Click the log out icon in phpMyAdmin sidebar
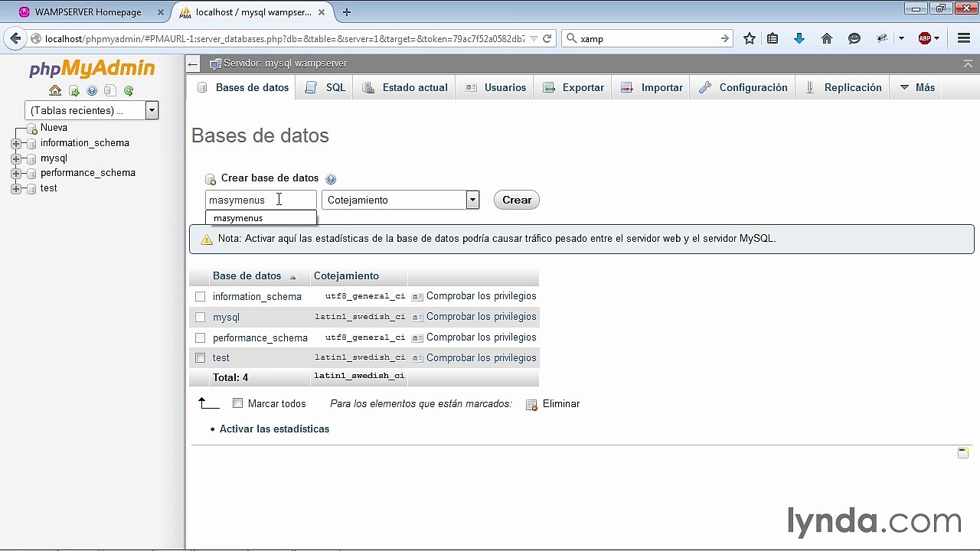This screenshot has width=980, height=551. coord(73,90)
